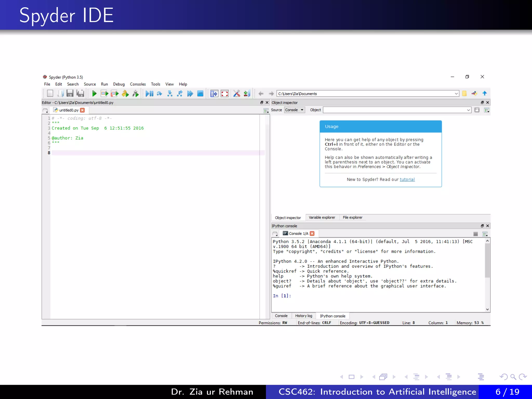Open the View menu
This screenshot has width=532, height=399.
[x=169, y=84]
